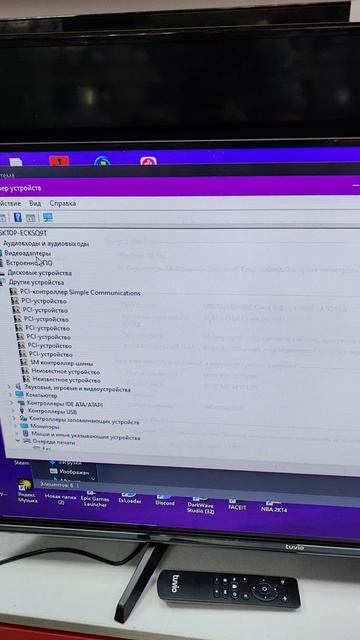Open the NBA 2K14 desktop shortcut

click(x=274, y=506)
